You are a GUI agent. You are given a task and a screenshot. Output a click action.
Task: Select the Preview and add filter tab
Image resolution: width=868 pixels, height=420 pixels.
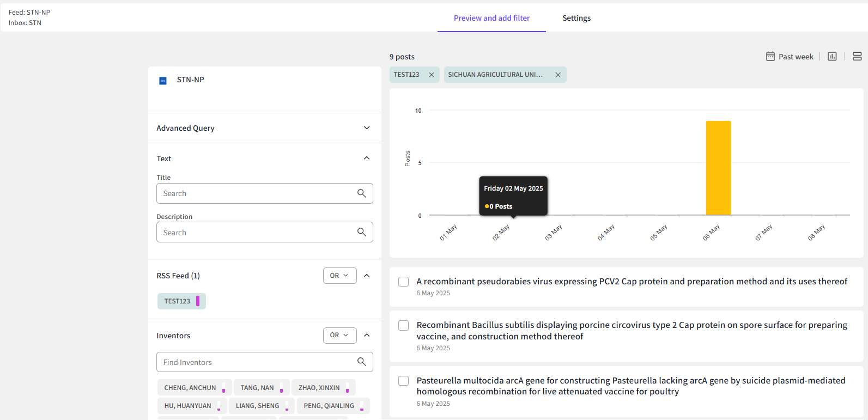[x=491, y=18]
